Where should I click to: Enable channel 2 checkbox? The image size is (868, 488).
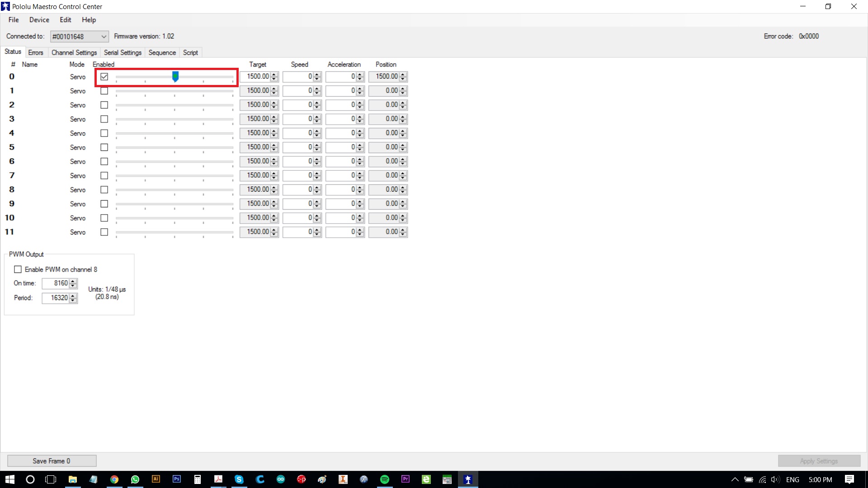(x=104, y=105)
